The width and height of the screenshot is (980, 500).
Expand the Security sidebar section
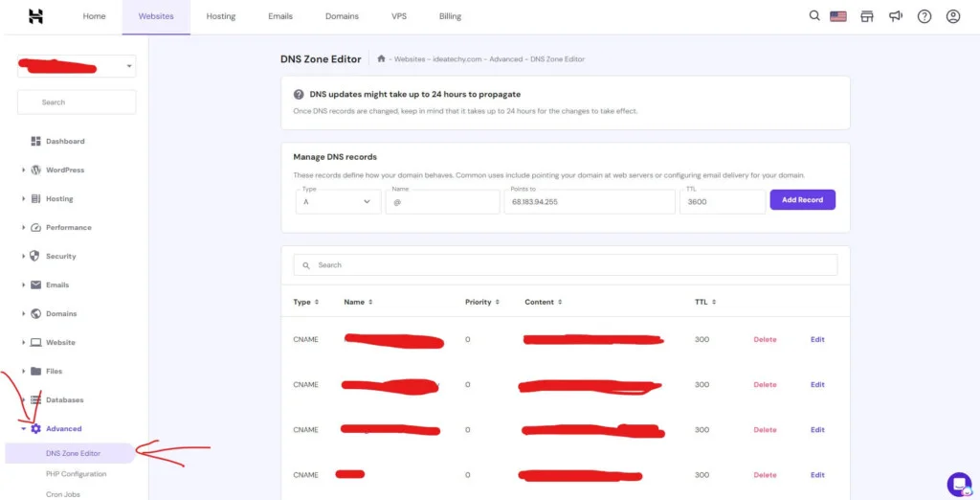24,257
